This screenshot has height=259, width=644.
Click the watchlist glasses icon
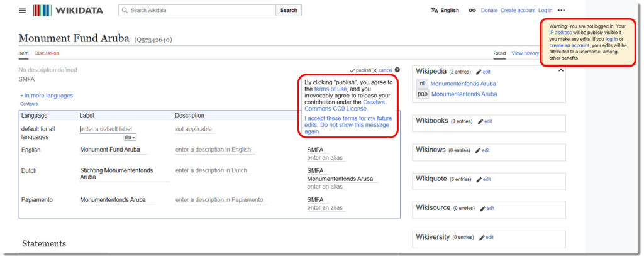[471, 11]
